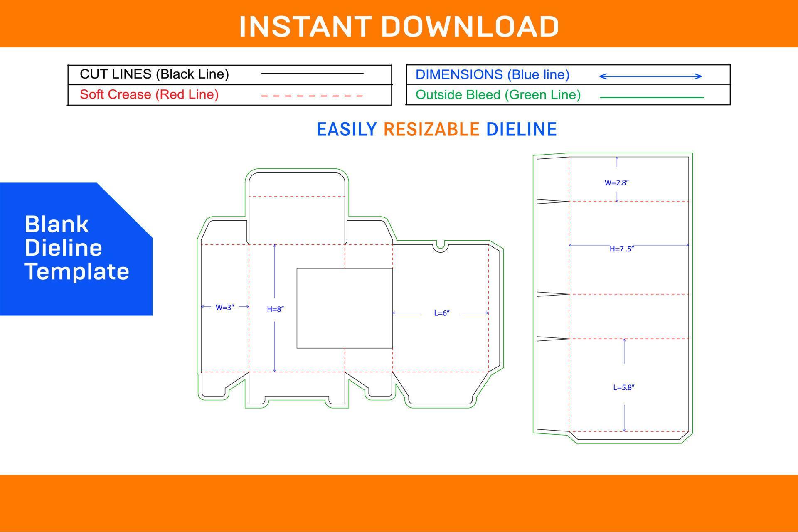Click the rounded top tuck flap of box dieline
Screen dimensions: 798x532
(297, 185)
